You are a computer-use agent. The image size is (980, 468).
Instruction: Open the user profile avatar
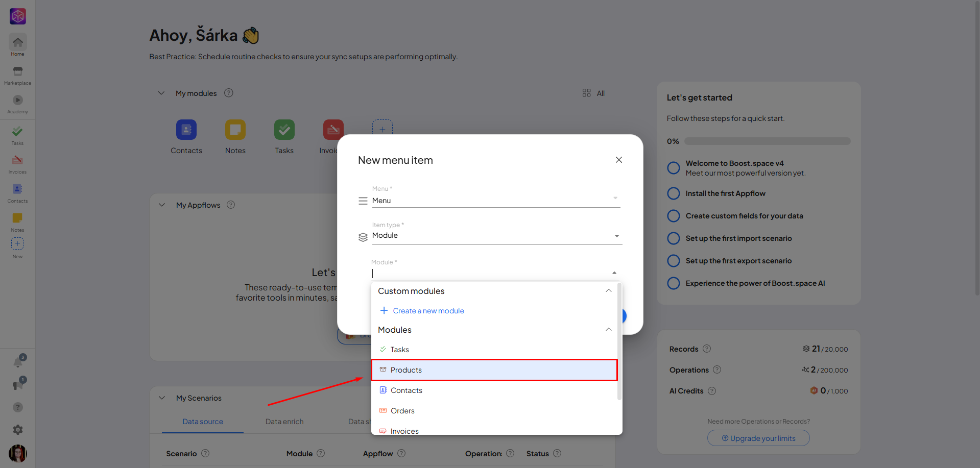coord(18,453)
